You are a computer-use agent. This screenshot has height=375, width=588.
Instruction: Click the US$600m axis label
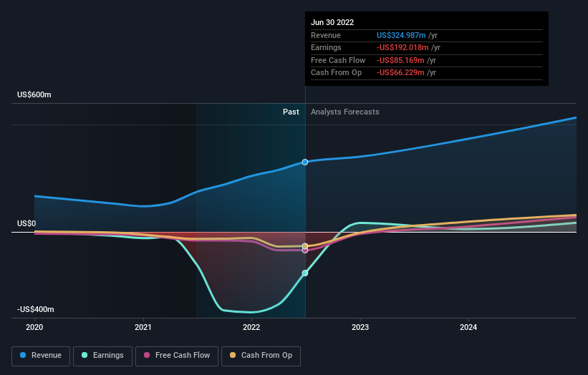click(34, 94)
